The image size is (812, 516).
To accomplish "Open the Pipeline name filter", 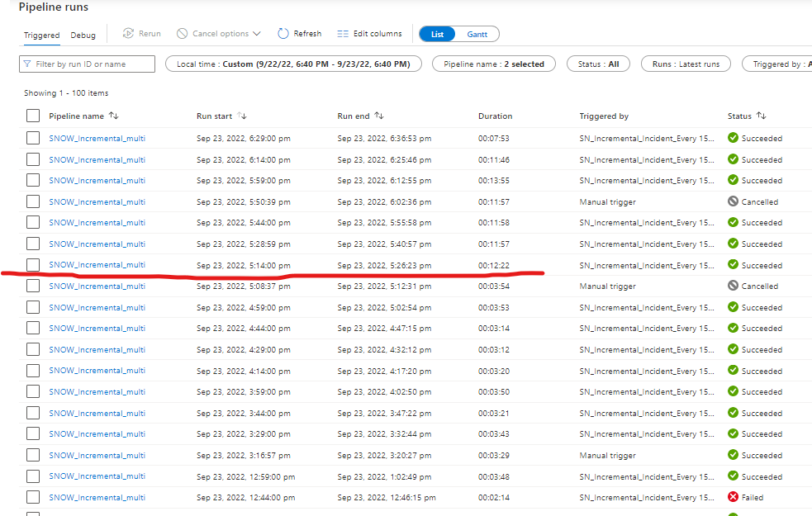I will pyautogui.click(x=493, y=64).
